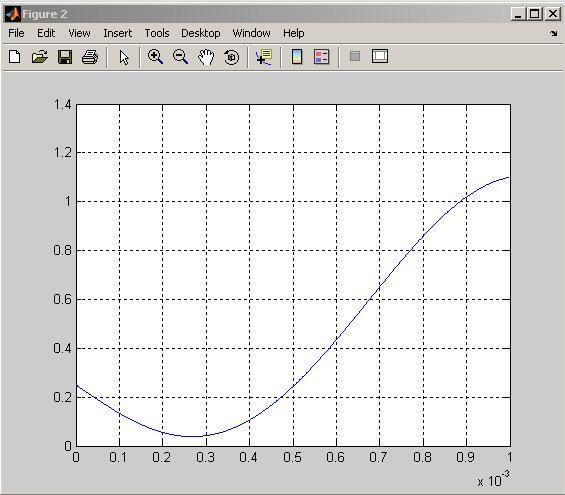Open the Insert menu
This screenshot has height=495, width=565.
pos(117,33)
